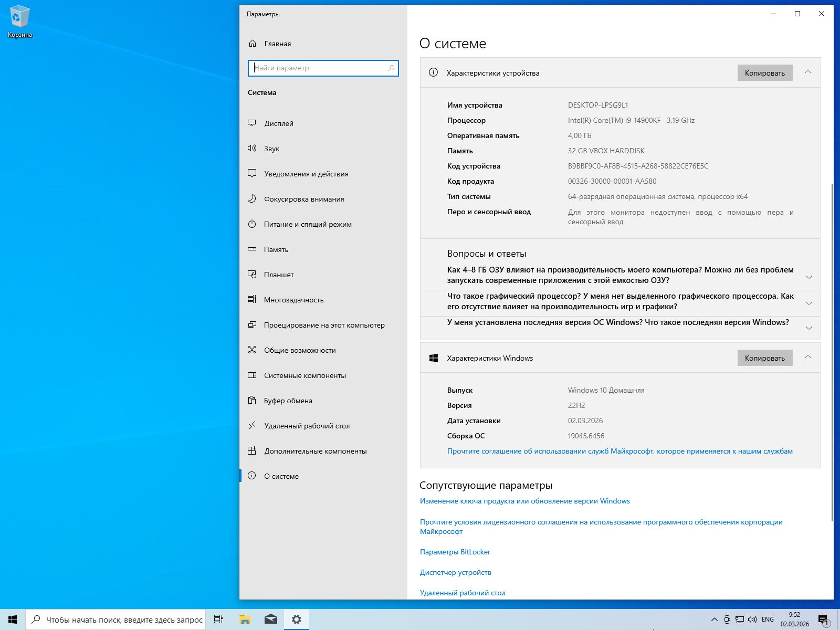Open Буфер обмена settings
Image resolution: width=840 pixels, height=630 pixels.
click(x=287, y=401)
